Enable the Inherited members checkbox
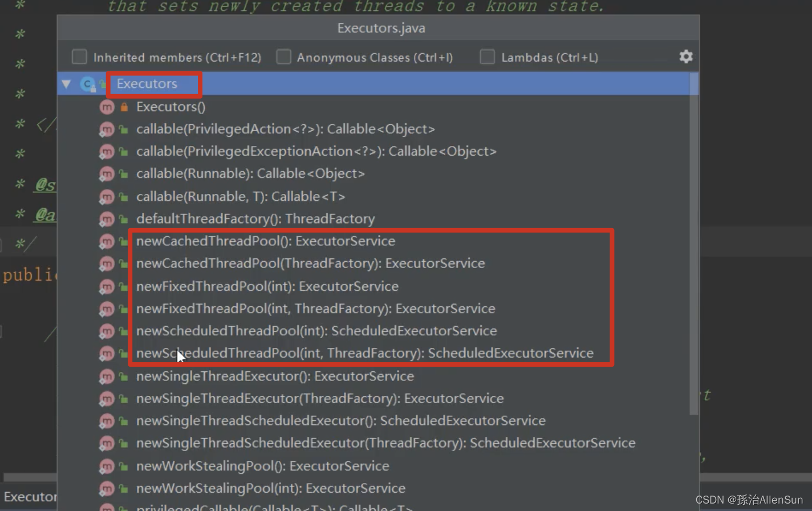The height and width of the screenshot is (511, 812). 79,57
